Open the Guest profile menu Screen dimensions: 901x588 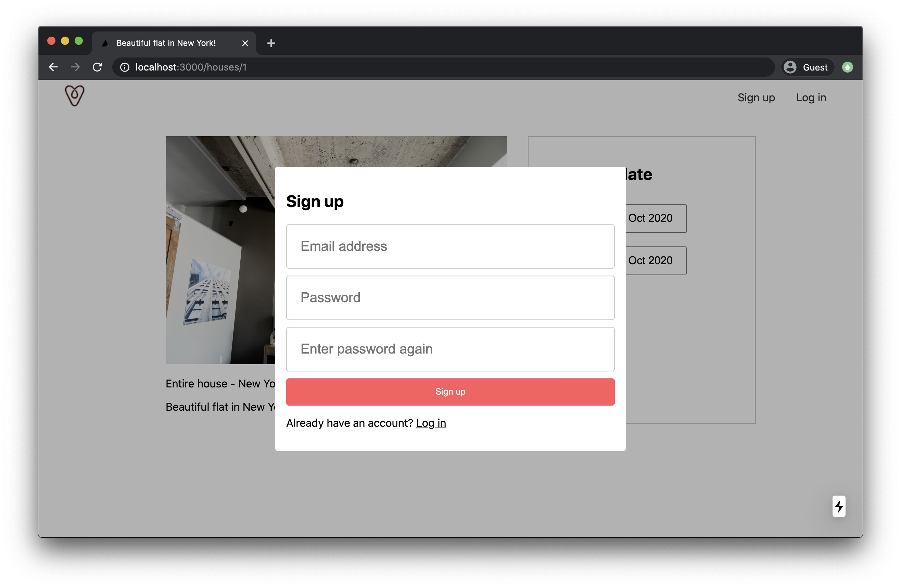(808, 67)
